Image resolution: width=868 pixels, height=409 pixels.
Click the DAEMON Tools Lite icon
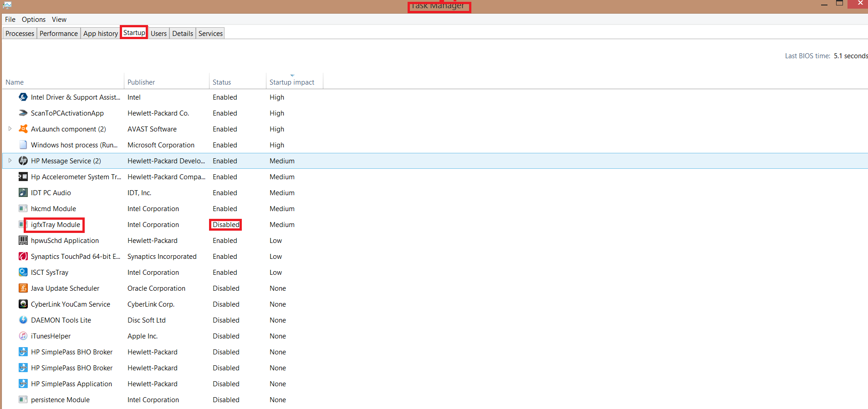(23, 320)
